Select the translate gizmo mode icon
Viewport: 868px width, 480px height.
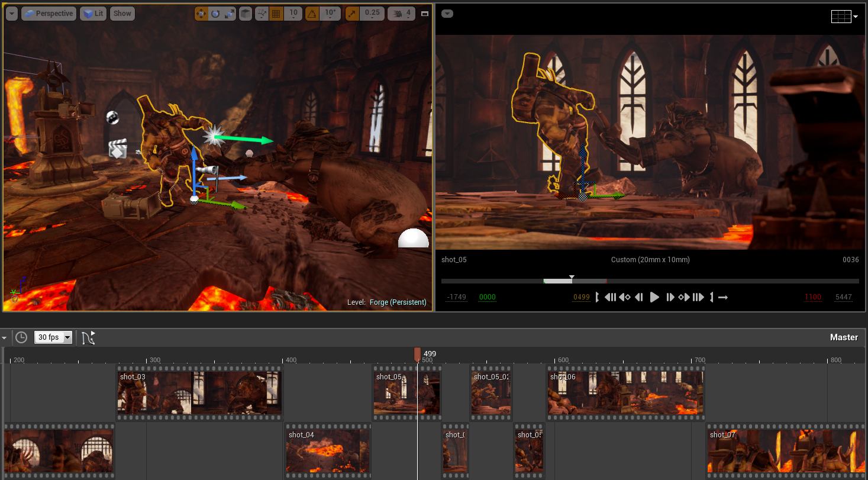click(x=202, y=14)
